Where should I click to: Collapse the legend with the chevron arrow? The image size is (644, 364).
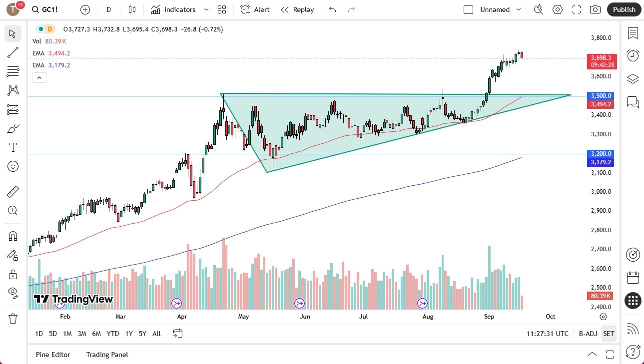pos(39,77)
